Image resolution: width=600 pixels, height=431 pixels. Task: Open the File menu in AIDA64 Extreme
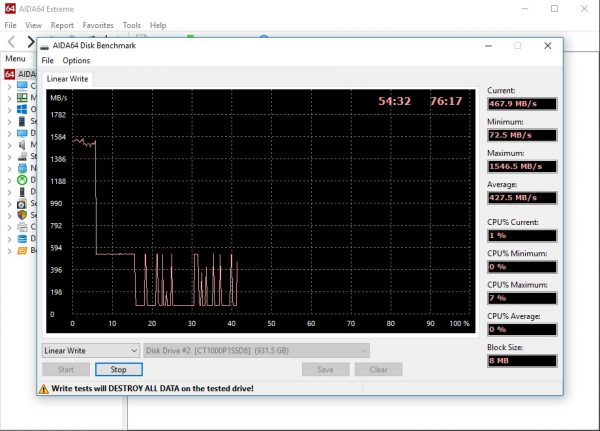point(10,25)
